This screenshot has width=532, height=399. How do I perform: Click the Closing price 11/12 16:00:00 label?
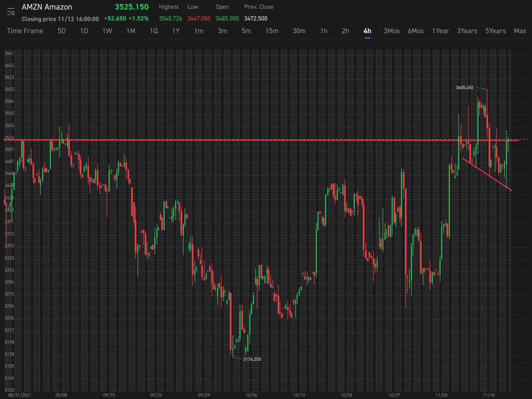coord(60,19)
